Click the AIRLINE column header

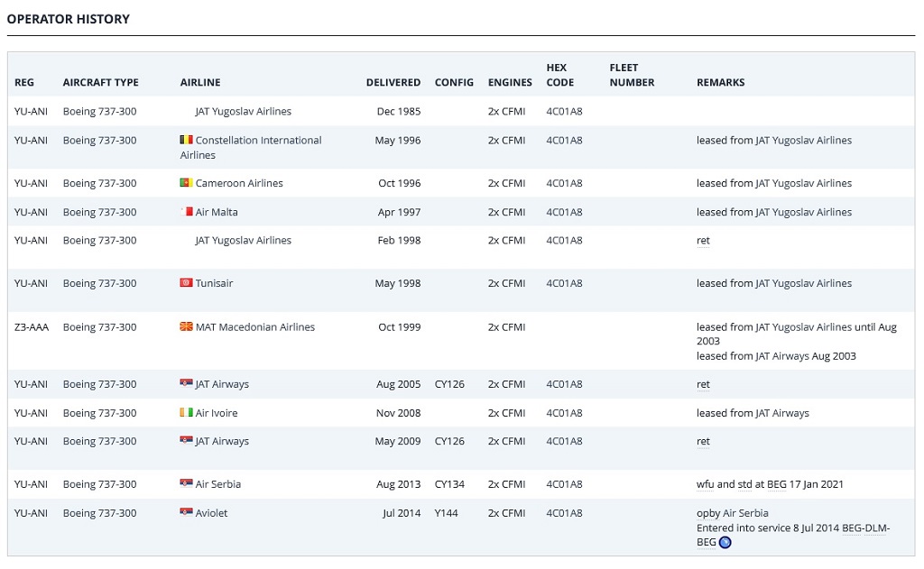(200, 82)
